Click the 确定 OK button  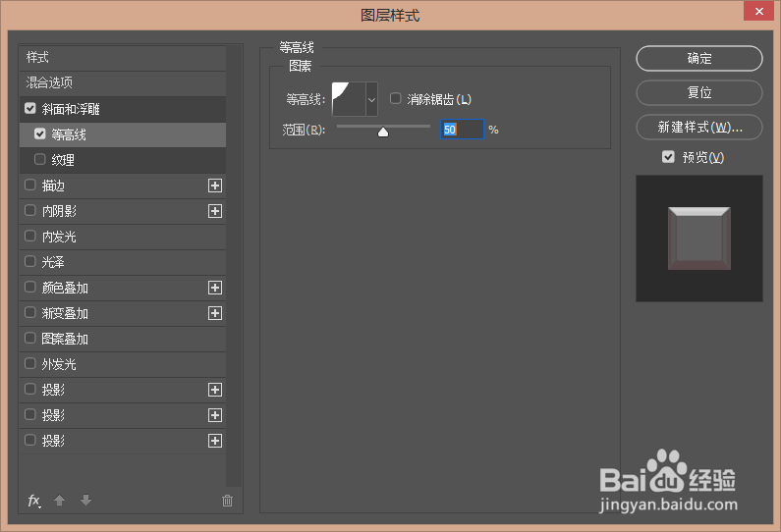pyautogui.click(x=699, y=59)
